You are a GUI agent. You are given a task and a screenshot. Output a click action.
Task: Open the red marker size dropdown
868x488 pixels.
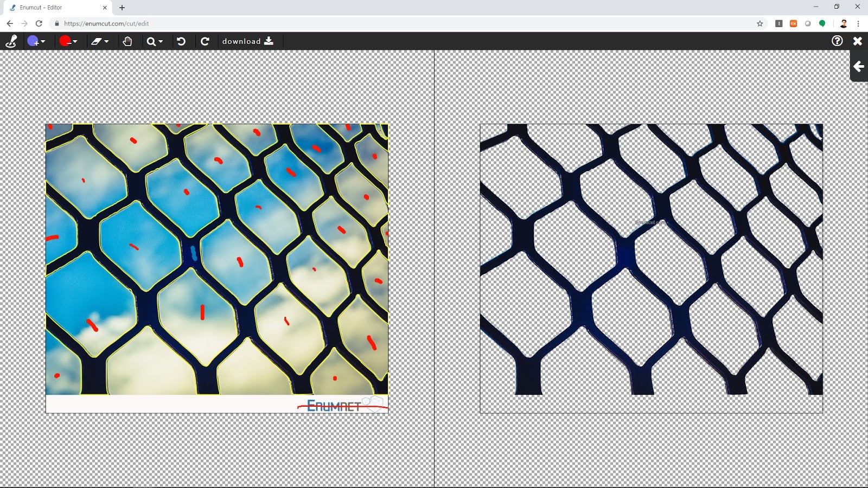[x=75, y=41]
